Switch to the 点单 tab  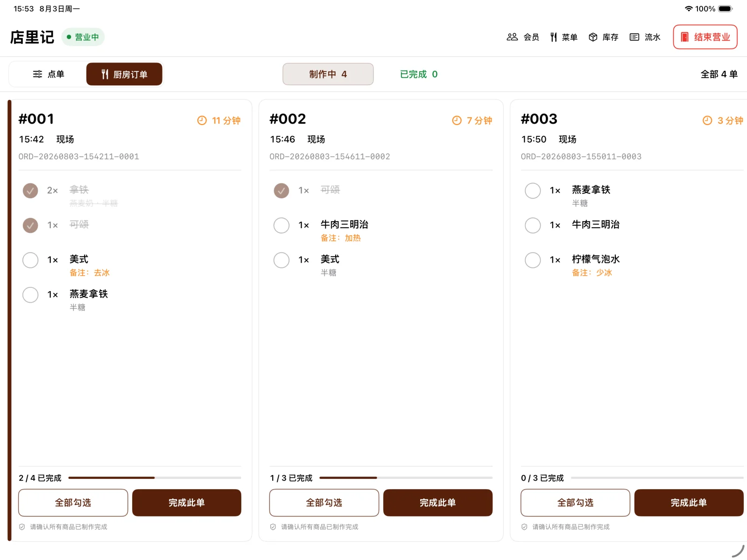point(48,74)
